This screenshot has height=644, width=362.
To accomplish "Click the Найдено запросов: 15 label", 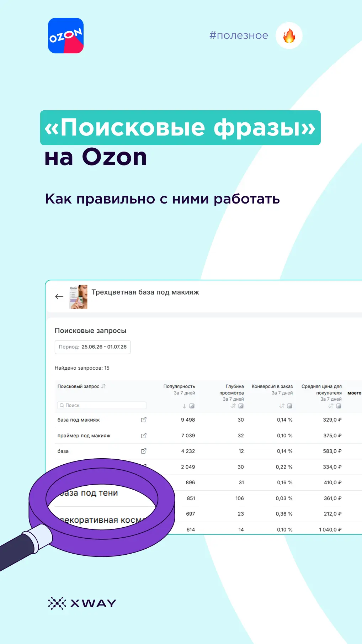I will [x=82, y=368].
